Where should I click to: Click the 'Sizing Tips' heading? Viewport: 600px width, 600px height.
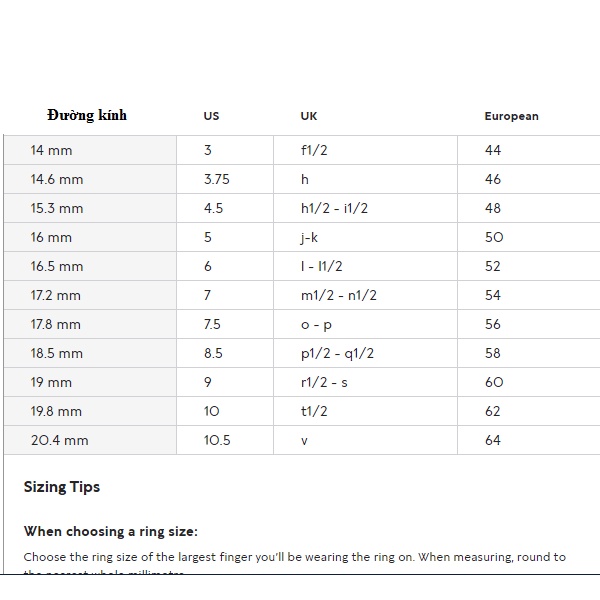(62, 487)
